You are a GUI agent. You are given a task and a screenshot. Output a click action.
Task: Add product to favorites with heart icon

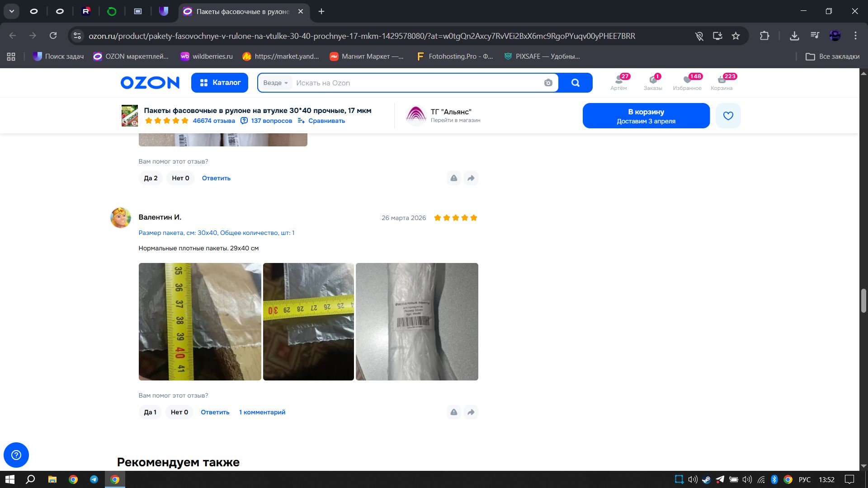[728, 116]
